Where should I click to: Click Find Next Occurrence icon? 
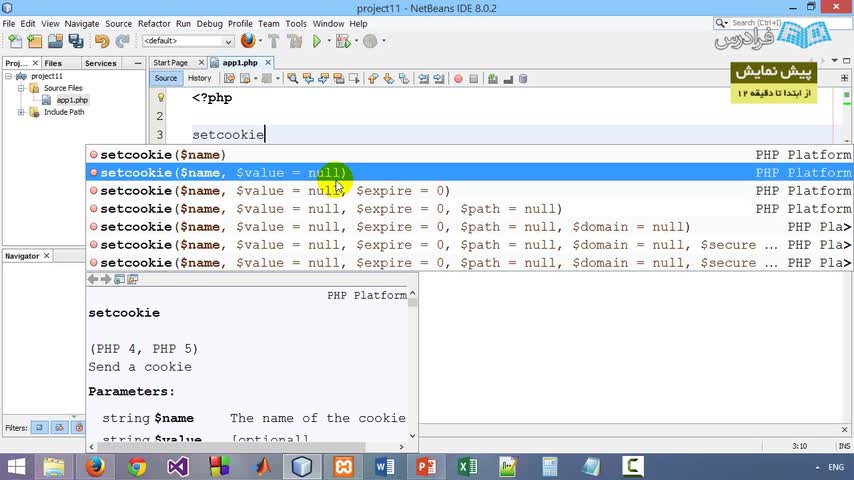coord(324,79)
